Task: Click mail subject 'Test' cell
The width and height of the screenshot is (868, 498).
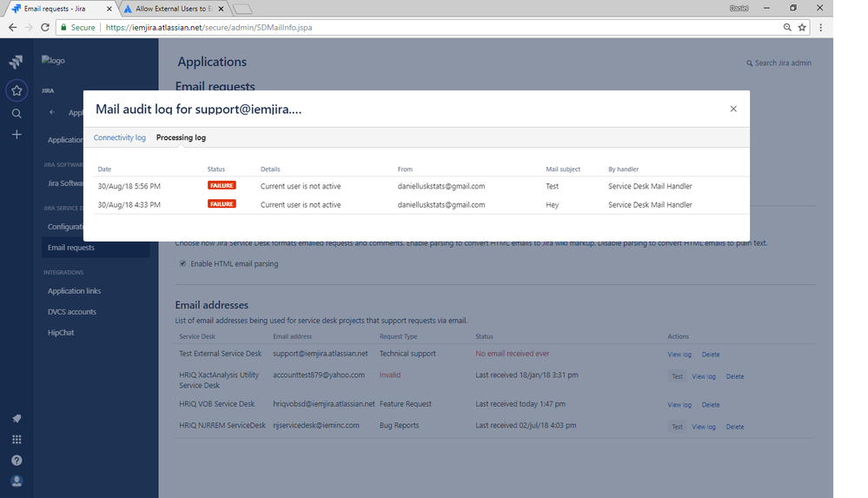Action: pos(552,186)
